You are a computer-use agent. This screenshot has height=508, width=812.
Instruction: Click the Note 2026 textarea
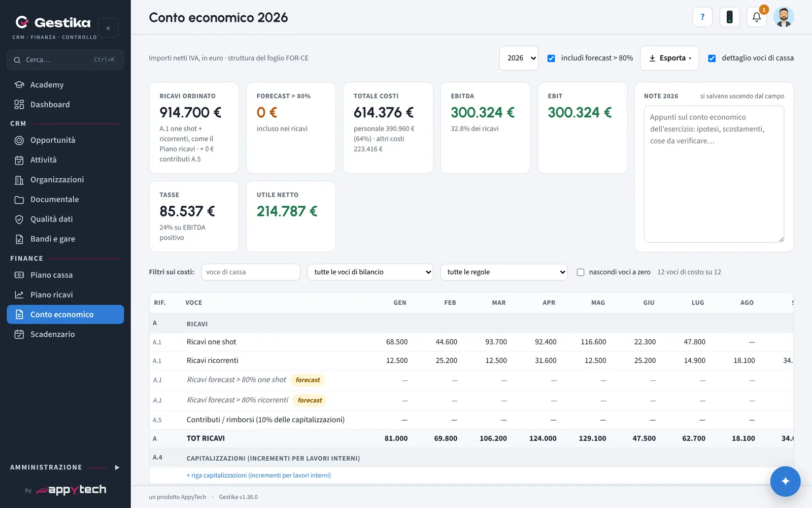[714, 174]
